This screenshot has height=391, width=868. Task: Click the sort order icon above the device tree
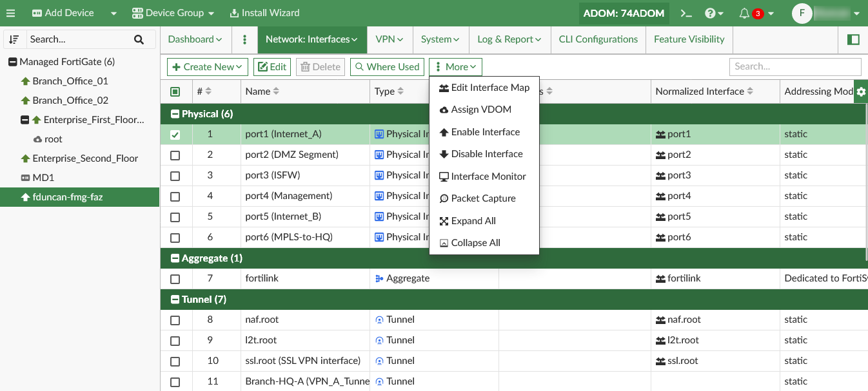click(14, 39)
